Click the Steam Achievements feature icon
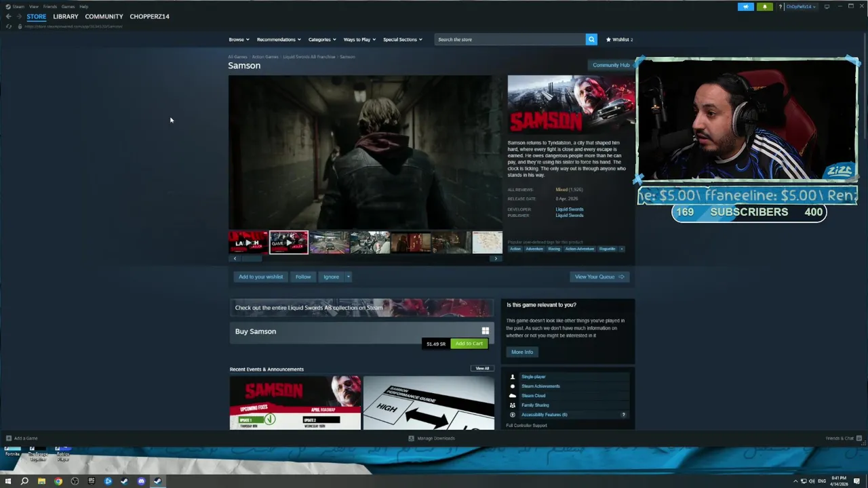The image size is (868, 488). 512,386
